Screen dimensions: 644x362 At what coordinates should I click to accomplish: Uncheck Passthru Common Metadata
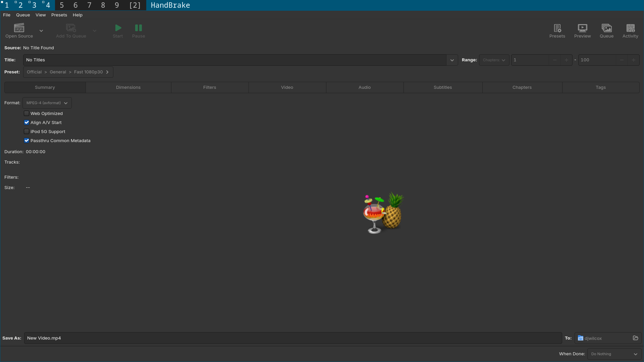(x=26, y=140)
